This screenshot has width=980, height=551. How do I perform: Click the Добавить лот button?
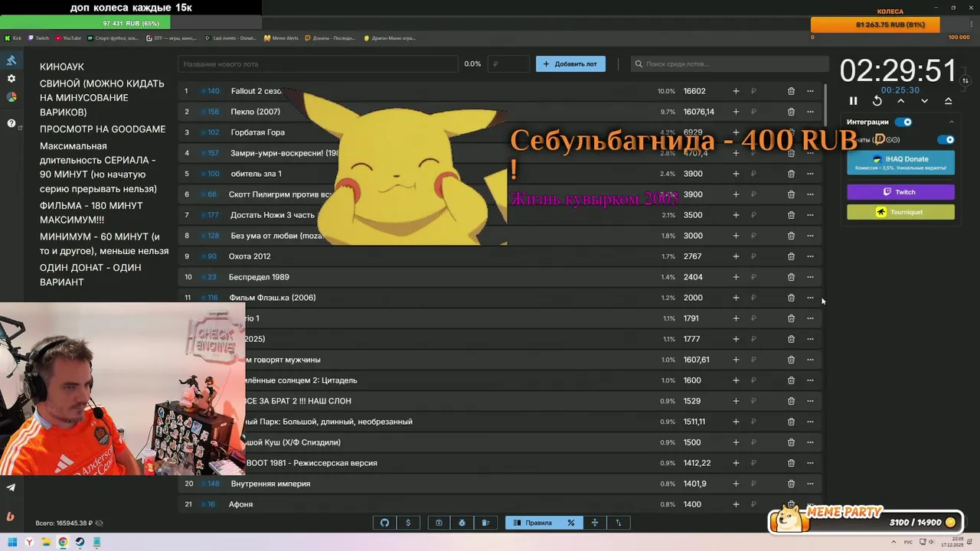[570, 64]
